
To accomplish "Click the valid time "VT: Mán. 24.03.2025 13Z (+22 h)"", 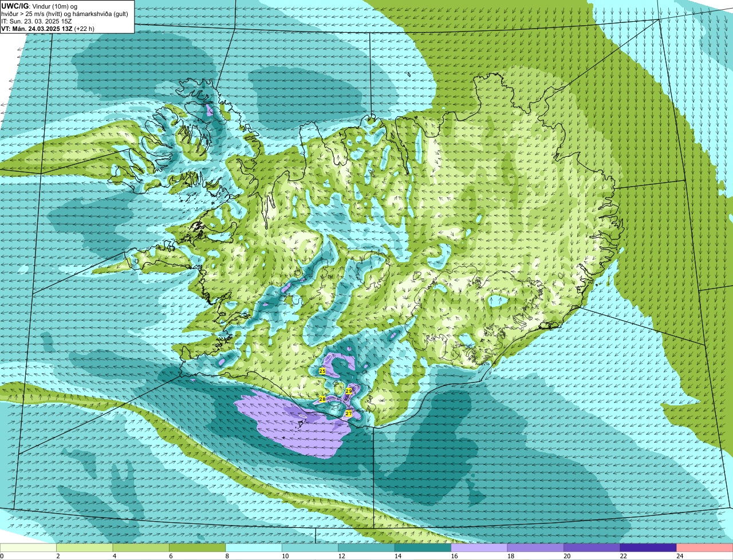I will point(48,29).
